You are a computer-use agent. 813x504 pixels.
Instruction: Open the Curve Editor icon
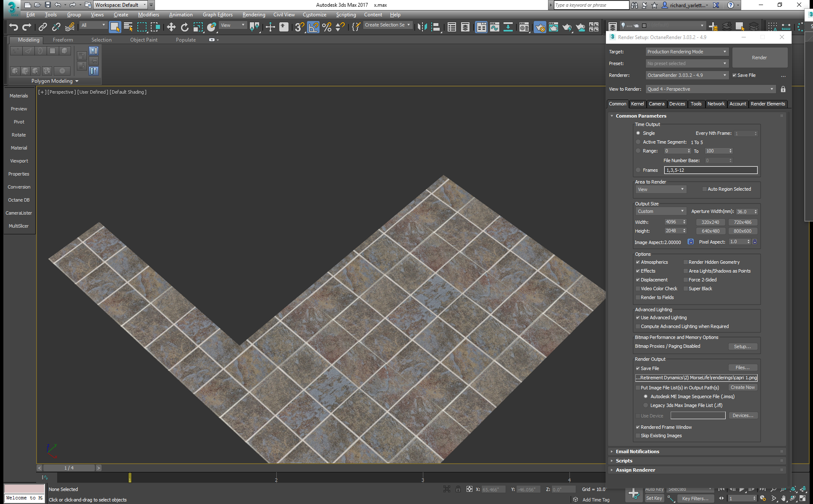(x=495, y=27)
